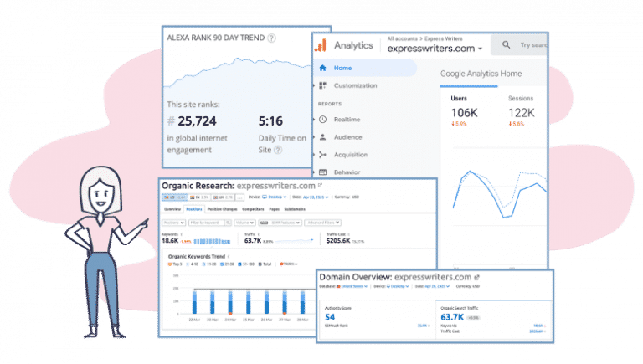Open the Volume filter dropdown
Image resolution: width=643 pixels, height=364 pixels.
click(x=244, y=223)
